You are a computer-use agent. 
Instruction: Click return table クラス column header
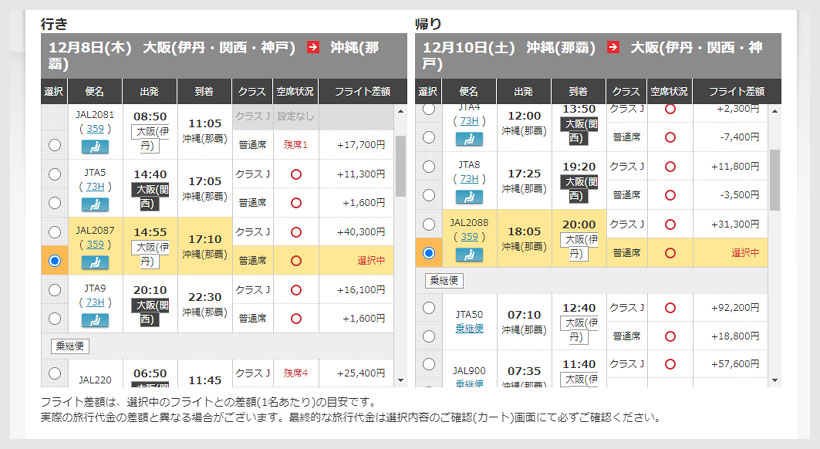pyautogui.click(x=626, y=91)
